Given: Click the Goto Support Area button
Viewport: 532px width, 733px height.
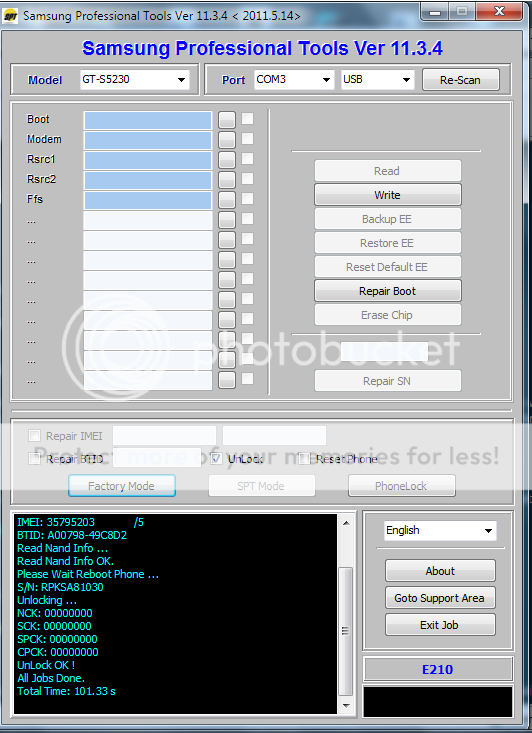Looking at the screenshot, I should [440, 598].
